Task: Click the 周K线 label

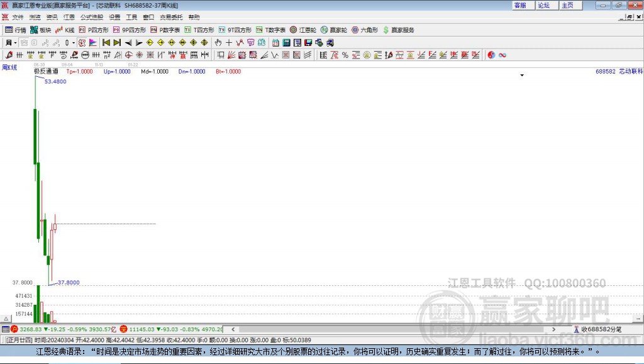Action: point(10,67)
